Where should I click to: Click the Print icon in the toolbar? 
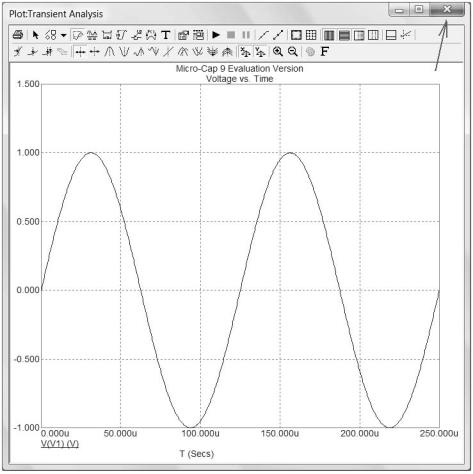click(x=18, y=35)
